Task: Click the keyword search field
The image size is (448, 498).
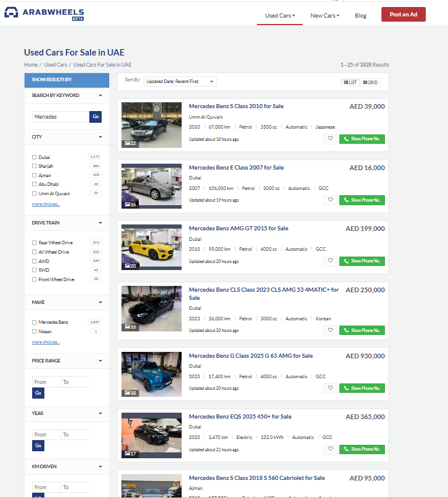Action: point(61,116)
